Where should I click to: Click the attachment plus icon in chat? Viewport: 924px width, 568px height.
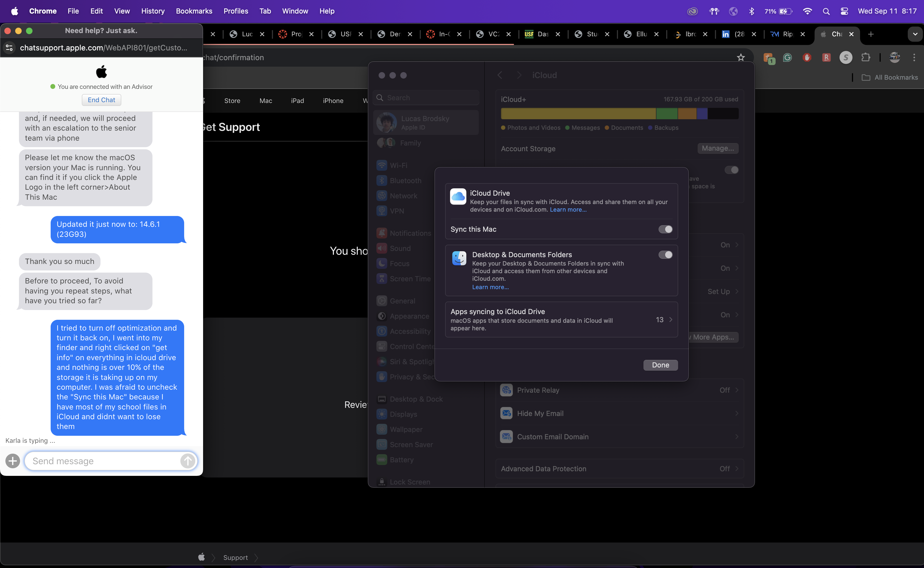click(13, 461)
